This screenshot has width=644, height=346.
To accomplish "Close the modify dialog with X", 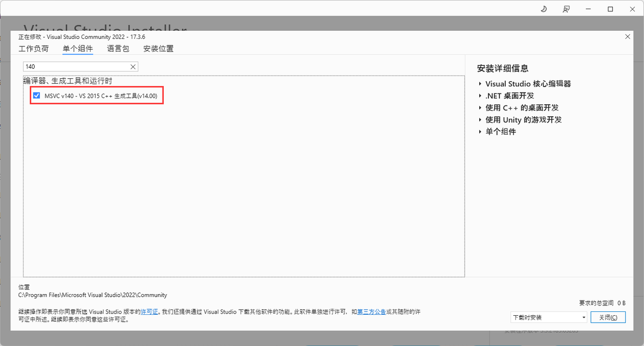I will coord(628,37).
